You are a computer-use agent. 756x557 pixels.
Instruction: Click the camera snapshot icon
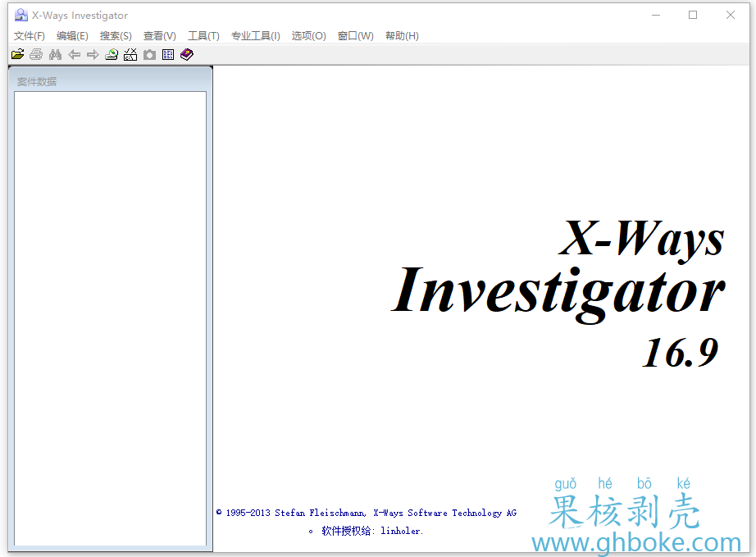[x=149, y=55]
